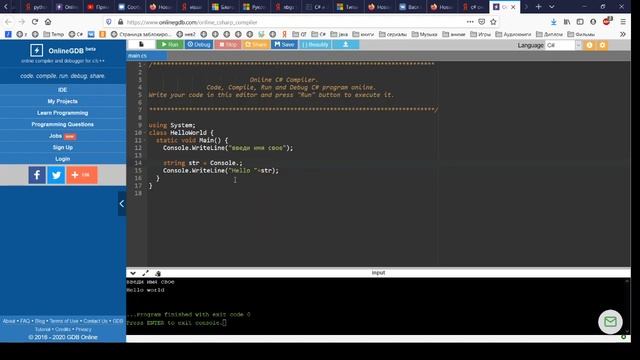The image size is (640, 360).
Task: Click the orange info icon beside Language
Action: click(589, 45)
